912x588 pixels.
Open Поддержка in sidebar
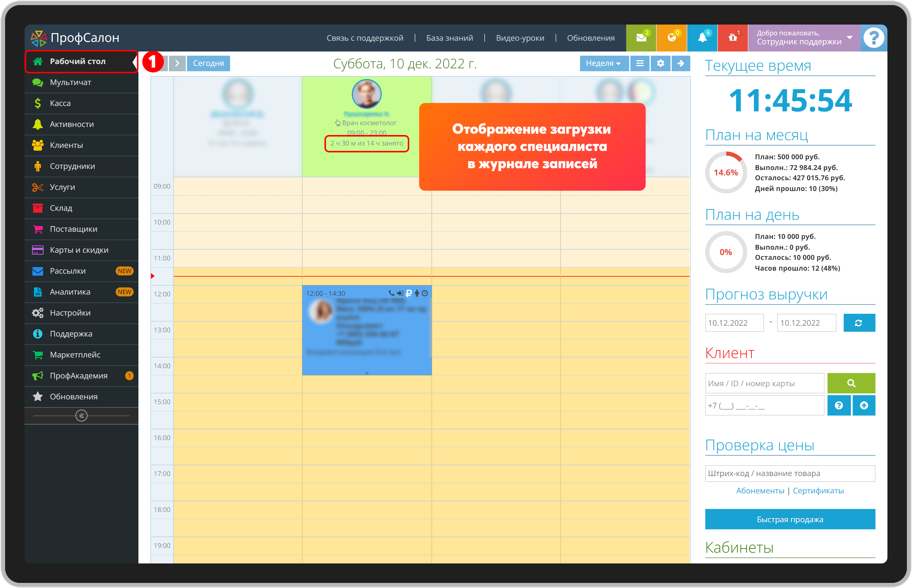(81, 334)
